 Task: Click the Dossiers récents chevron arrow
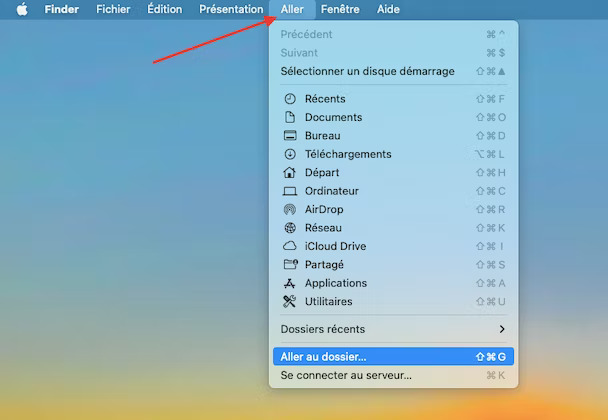[x=502, y=329]
